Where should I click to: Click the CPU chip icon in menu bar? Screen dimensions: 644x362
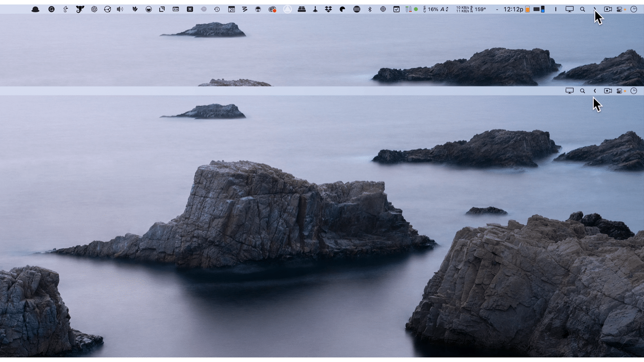(383, 9)
